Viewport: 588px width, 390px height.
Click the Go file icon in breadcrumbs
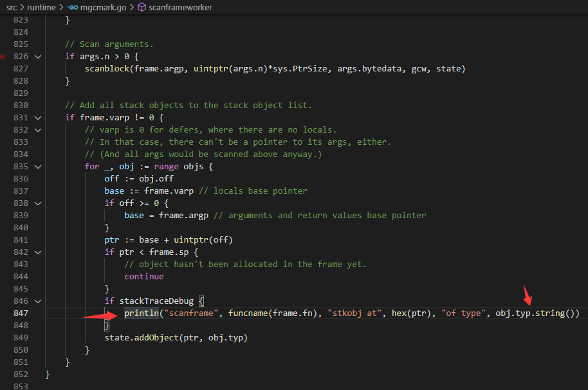75,8
